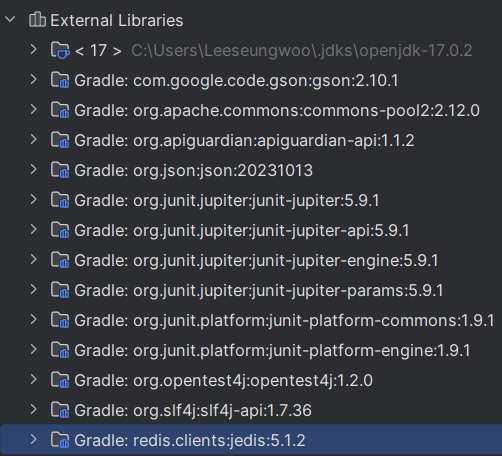Expand the junit-platform-engine:1.9.1 node
502x456 pixels.
tap(33, 350)
